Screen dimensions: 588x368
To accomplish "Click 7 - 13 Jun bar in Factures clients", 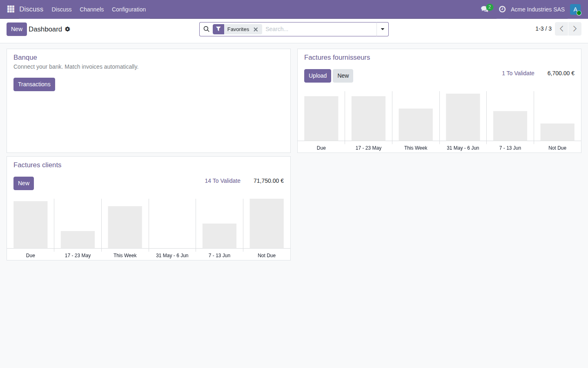I will click(219, 236).
